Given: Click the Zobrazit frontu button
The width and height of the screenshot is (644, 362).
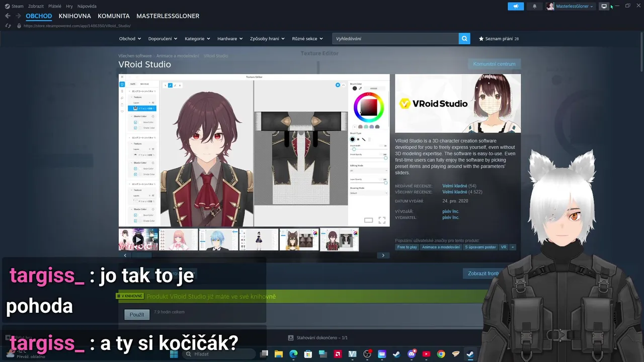Looking at the screenshot, I should 483,274.
